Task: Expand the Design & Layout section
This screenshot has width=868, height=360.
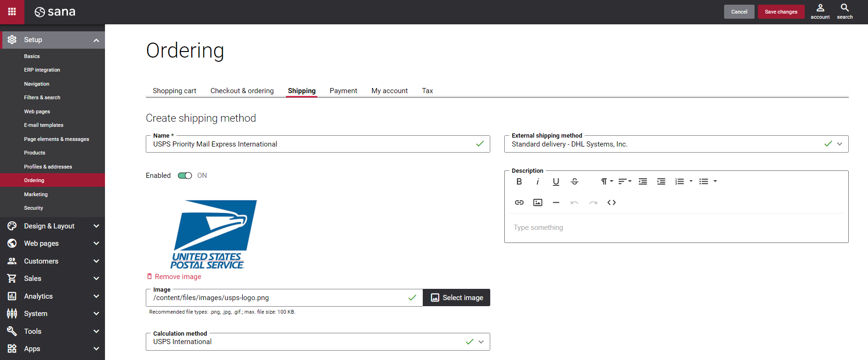Action: [x=96, y=226]
